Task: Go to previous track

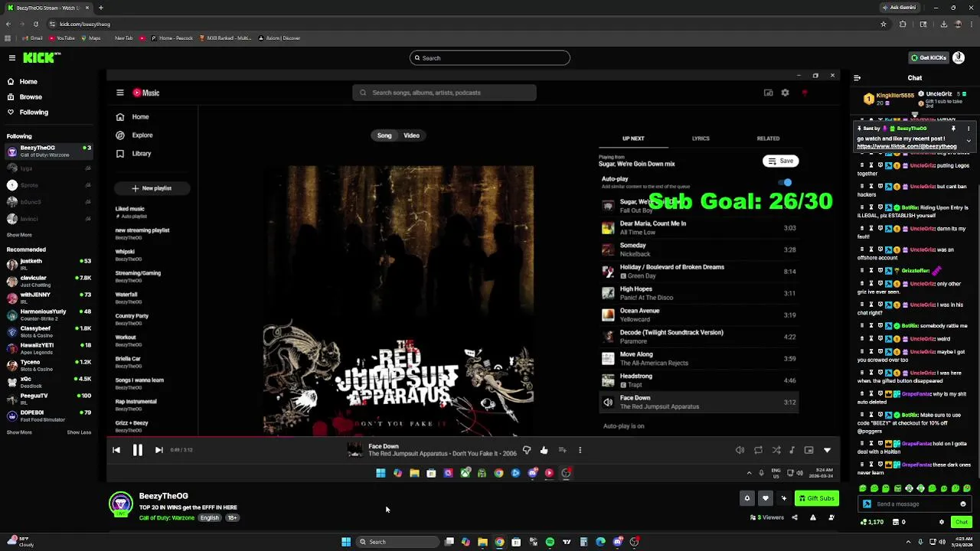Action: (x=116, y=450)
